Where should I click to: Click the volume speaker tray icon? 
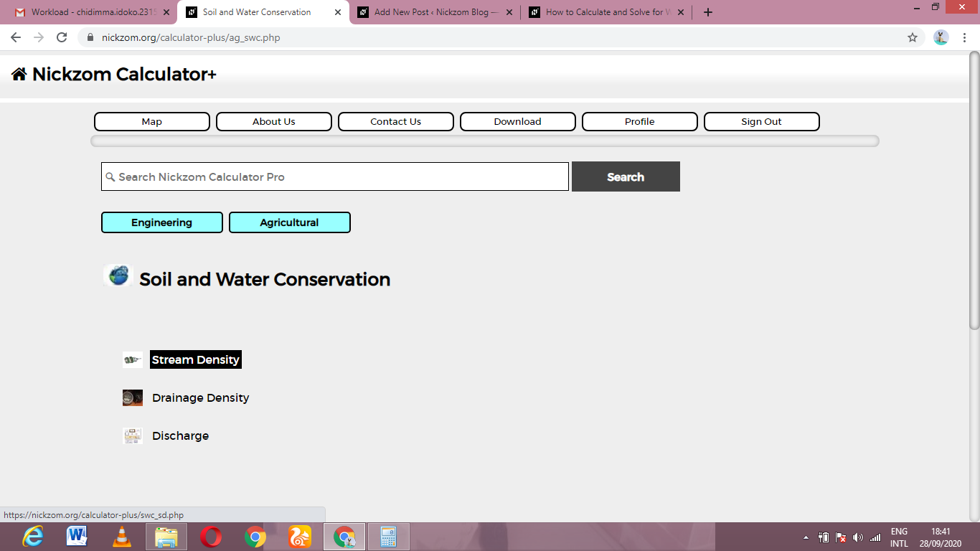(858, 537)
